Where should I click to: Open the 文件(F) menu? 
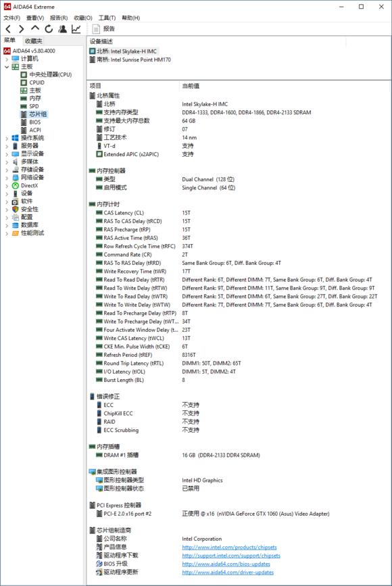coord(12,18)
